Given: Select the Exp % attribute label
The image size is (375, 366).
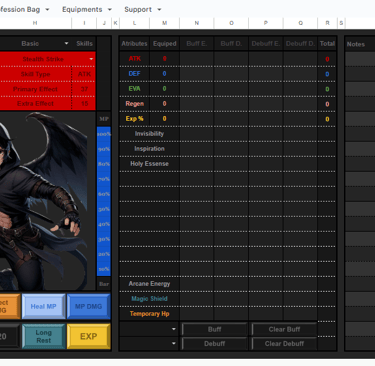Looking at the screenshot, I should 134,119.
